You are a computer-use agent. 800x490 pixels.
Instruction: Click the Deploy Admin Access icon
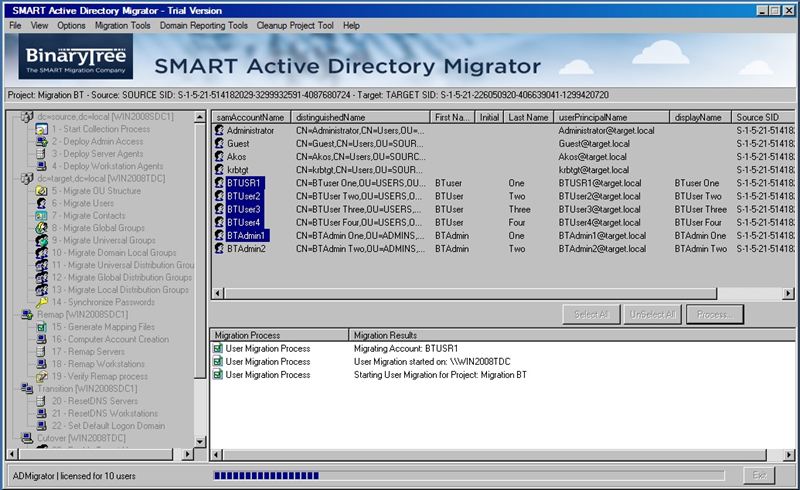click(41, 142)
